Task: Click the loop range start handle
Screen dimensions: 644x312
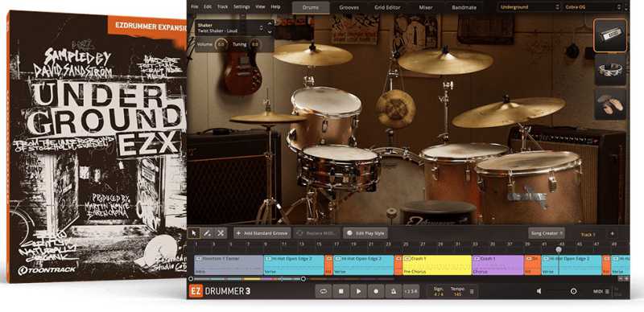Action: [x=190, y=279]
